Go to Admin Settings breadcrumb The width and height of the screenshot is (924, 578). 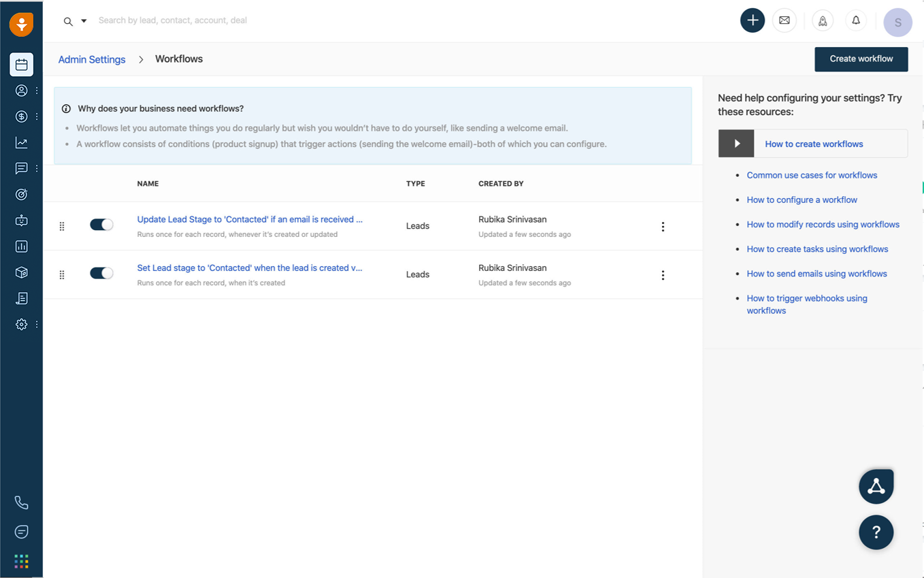point(92,59)
